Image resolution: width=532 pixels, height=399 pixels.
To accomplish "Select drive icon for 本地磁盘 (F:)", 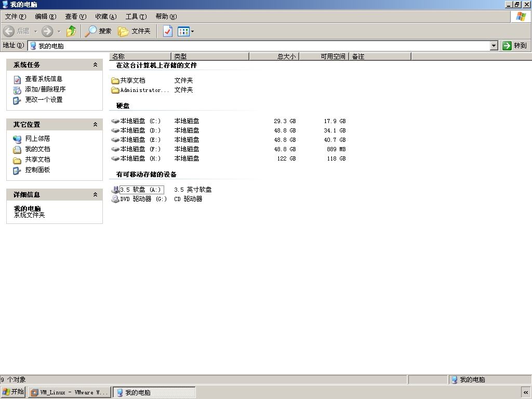I will tap(115, 149).
